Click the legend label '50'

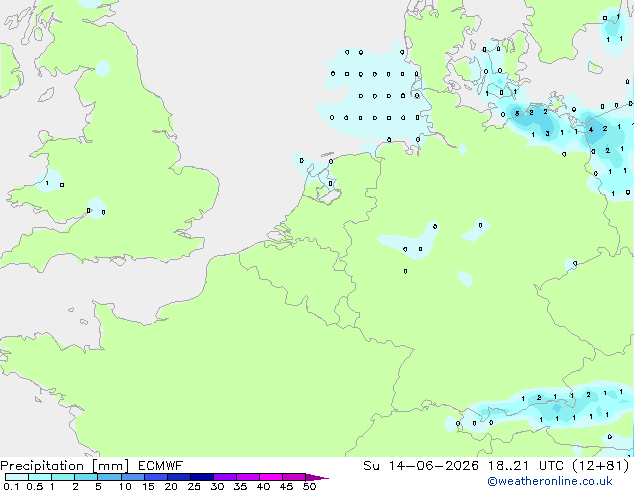click(x=309, y=486)
